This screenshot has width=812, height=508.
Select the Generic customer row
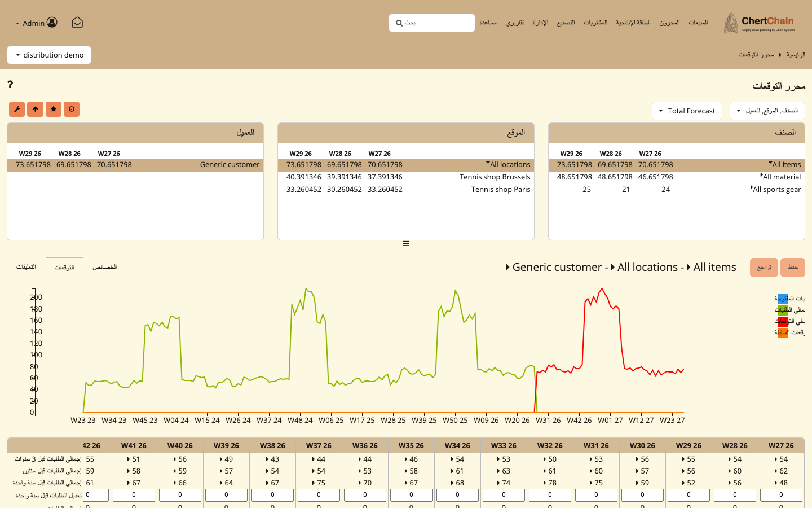click(135, 165)
